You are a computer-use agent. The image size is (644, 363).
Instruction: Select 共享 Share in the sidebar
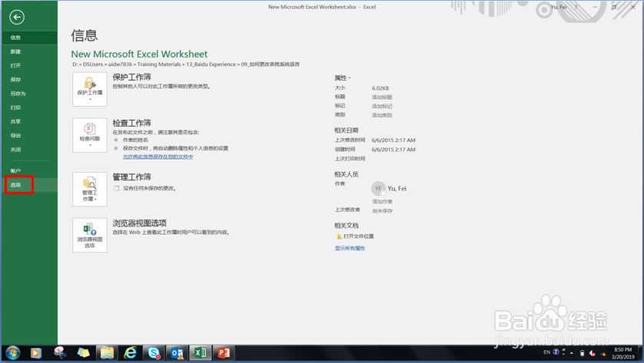[x=29, y=121]
